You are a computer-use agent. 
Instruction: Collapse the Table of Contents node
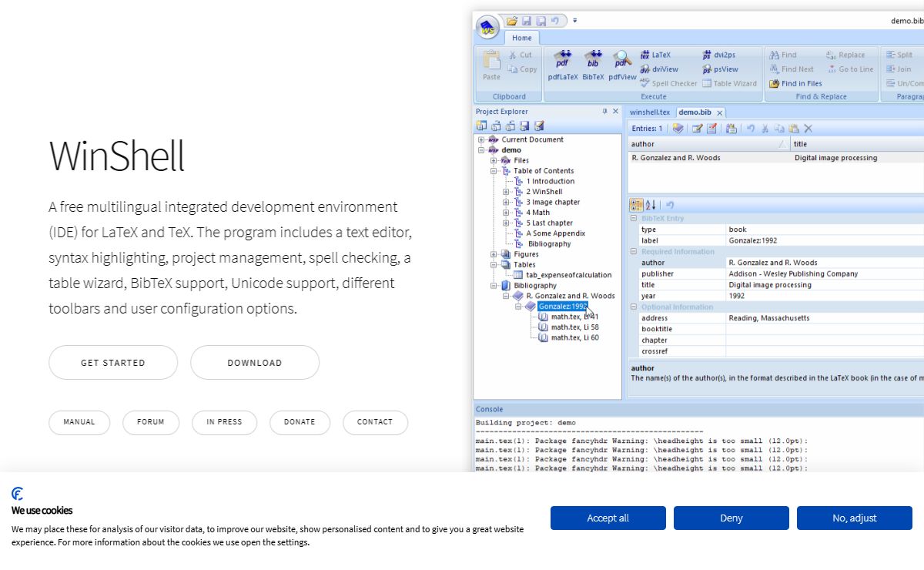[x=494, y=171]
